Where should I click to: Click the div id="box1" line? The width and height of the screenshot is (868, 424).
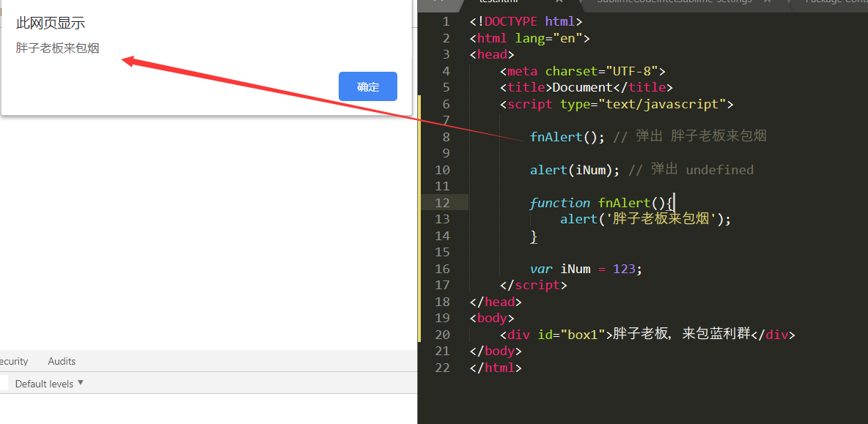coord(647,335)
